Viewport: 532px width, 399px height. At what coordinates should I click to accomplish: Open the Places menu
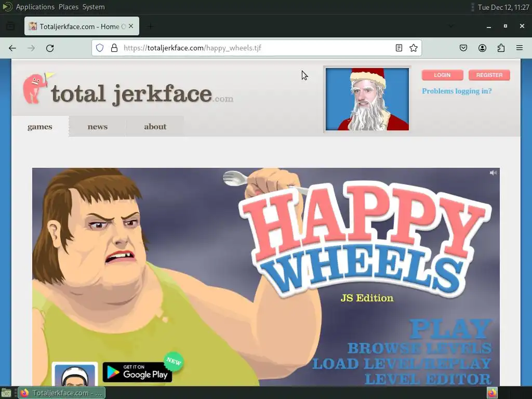(x=69, y=7)
